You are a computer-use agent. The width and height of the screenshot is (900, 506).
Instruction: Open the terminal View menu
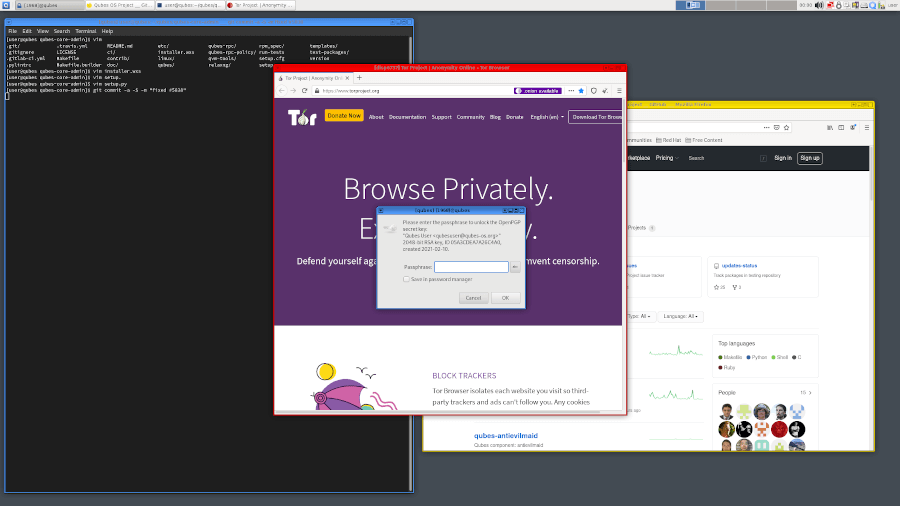[x=42, y=31]
